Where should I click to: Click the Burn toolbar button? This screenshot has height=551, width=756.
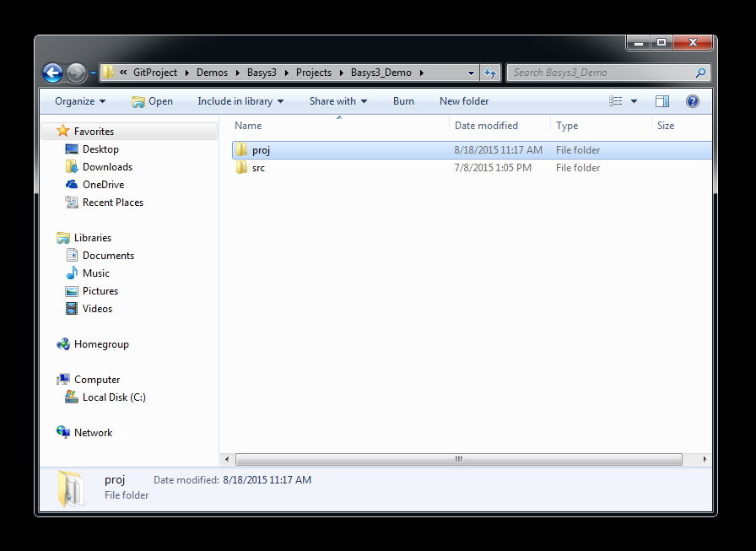click(x=403, y=101)
